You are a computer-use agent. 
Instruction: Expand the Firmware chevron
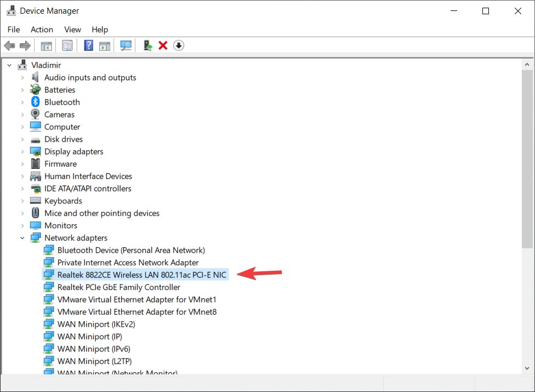click(22, 164)
